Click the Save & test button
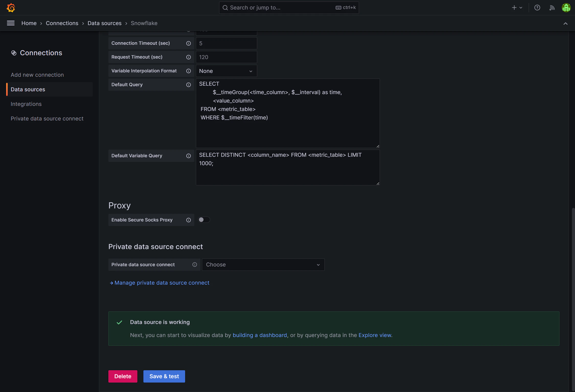 click(164, 376)
